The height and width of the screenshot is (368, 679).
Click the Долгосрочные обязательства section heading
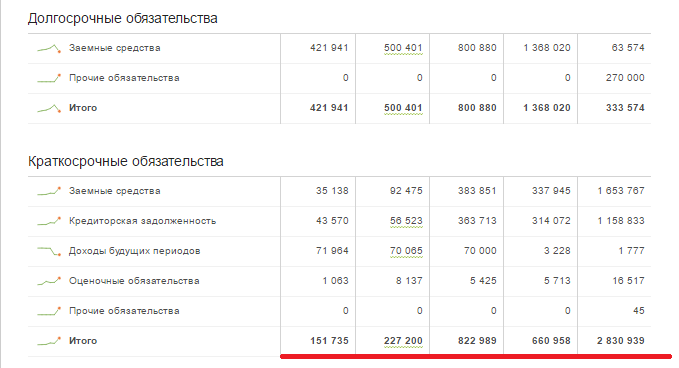tap(123, 19)
